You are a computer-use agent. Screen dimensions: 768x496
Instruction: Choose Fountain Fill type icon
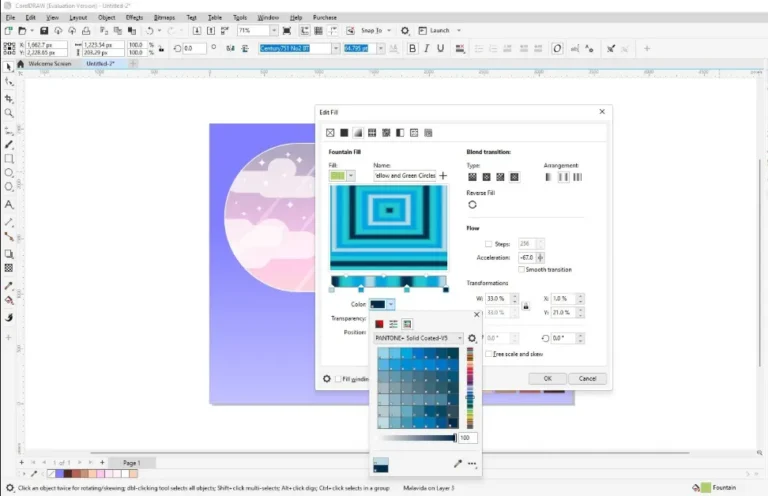tap(358, 133)
